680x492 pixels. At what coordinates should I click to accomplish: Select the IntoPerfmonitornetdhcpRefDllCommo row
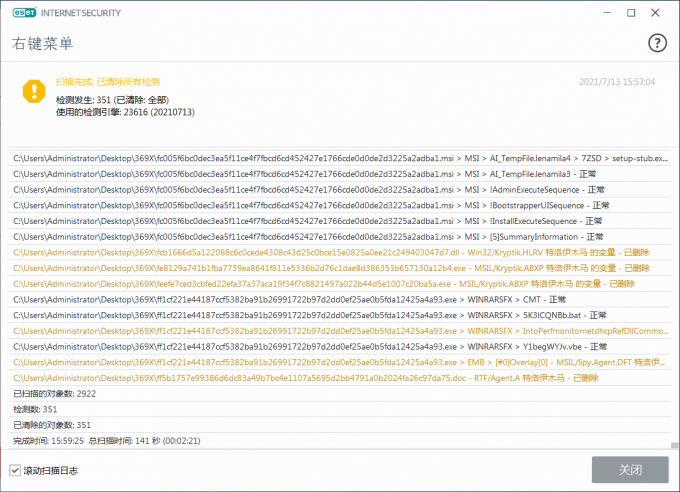340,331
